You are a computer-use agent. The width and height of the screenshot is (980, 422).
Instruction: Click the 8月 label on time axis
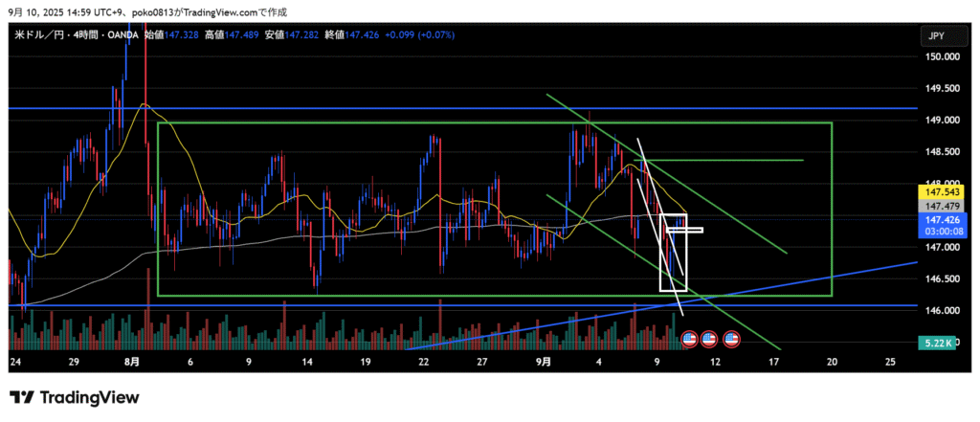pos(132,362)
